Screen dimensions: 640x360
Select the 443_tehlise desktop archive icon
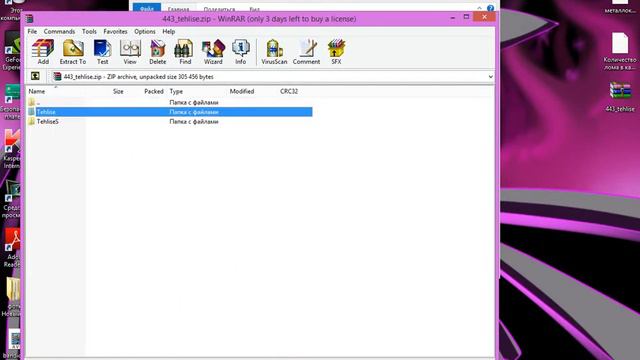[x=620, y=97]
